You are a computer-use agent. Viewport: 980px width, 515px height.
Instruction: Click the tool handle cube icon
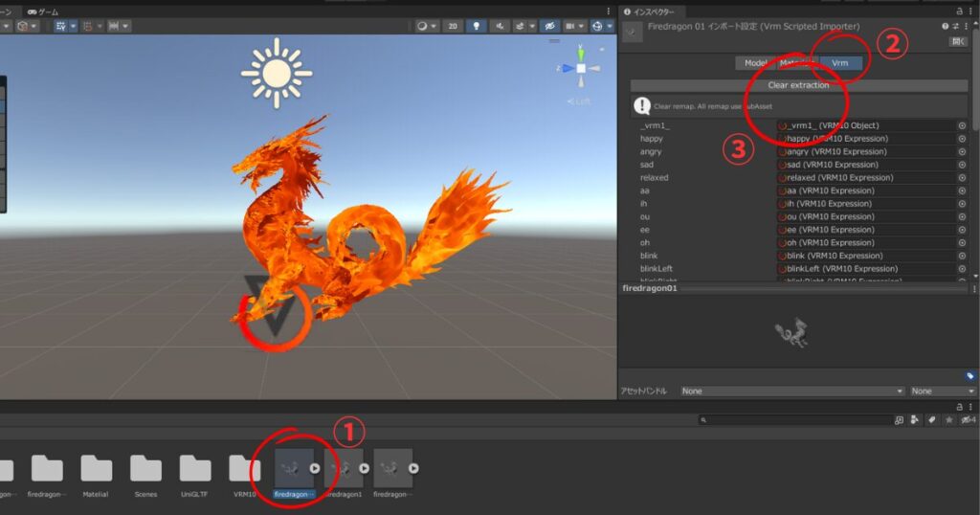point(23,26)
